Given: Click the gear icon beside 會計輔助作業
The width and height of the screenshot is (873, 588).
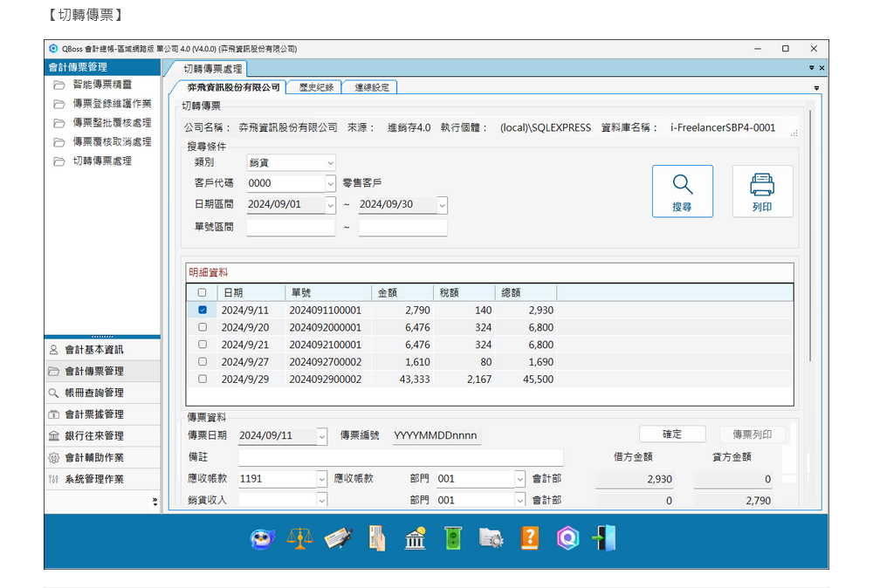Looking at the screenshot, I should point(53,458).
